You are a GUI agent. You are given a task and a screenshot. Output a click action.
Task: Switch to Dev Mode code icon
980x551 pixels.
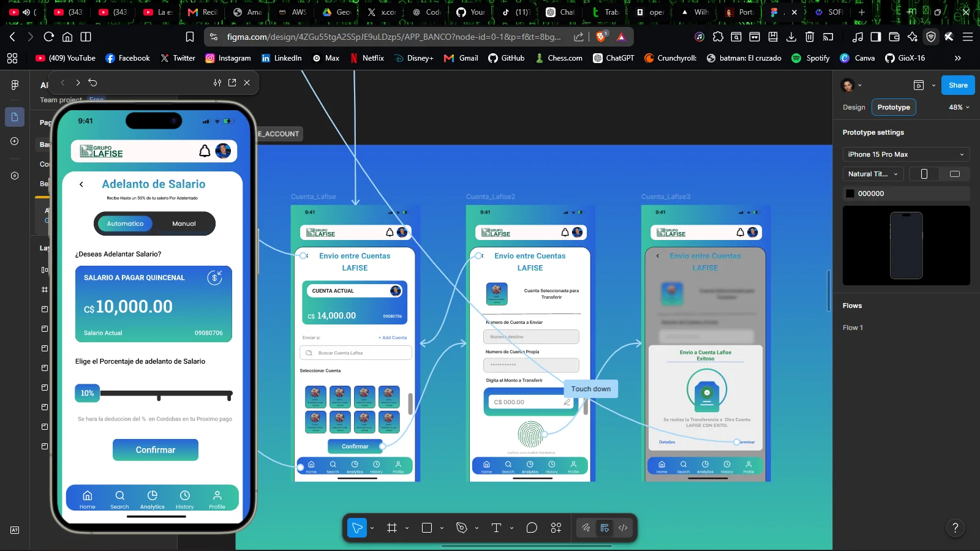(623, 528)
